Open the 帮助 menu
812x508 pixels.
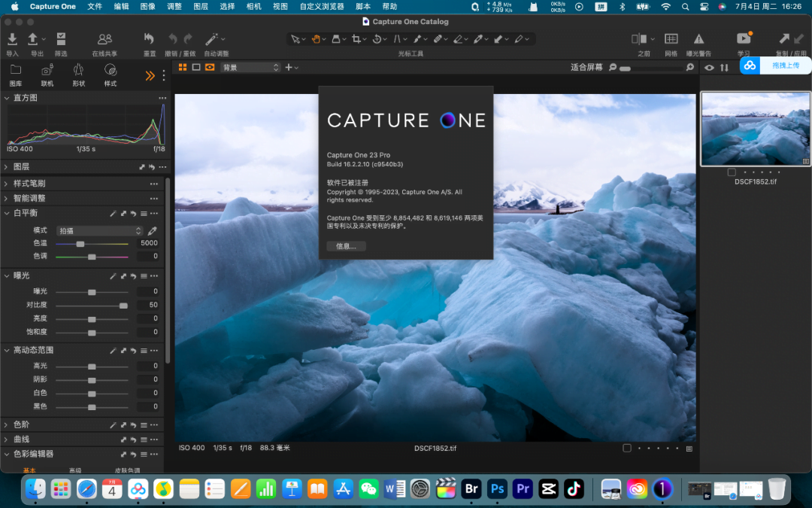389,6
